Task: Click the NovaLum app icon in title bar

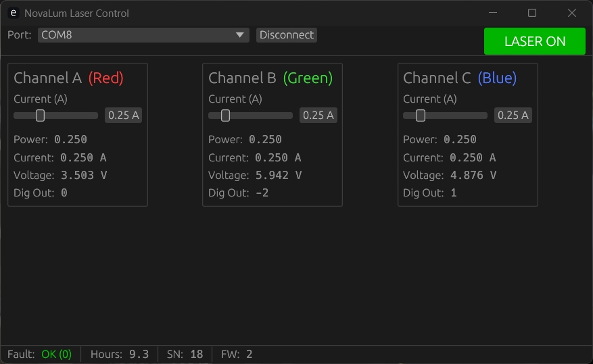Action: point(13,13)
